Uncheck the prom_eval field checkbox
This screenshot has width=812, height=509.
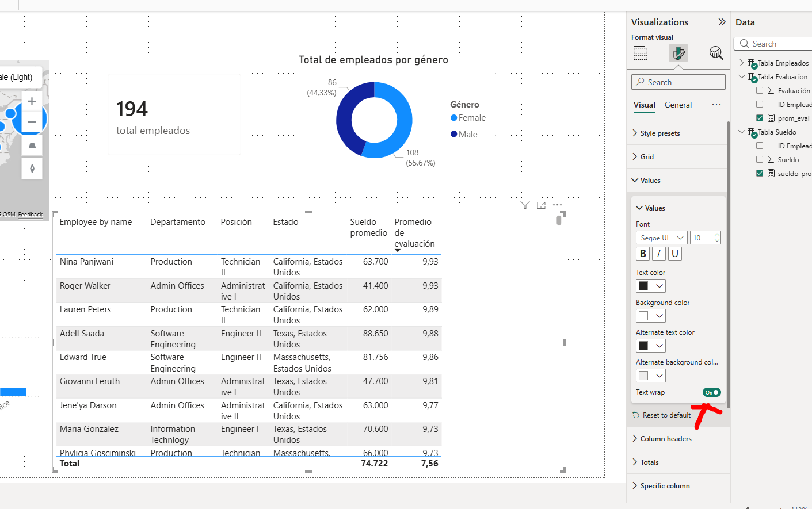[x=760, y=118]
